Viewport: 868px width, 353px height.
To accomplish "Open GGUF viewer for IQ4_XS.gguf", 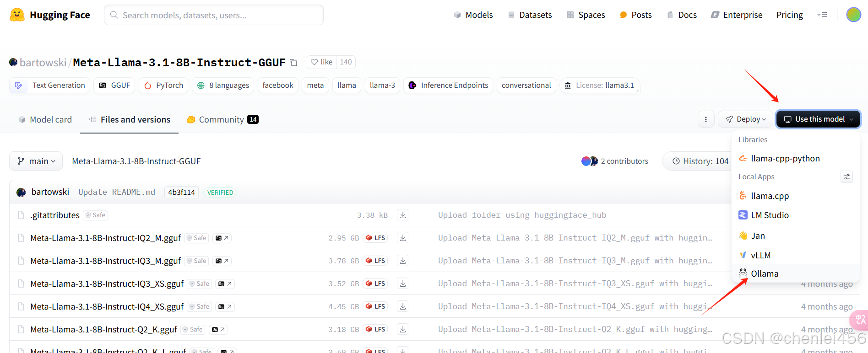I will (x=225, y=306).
